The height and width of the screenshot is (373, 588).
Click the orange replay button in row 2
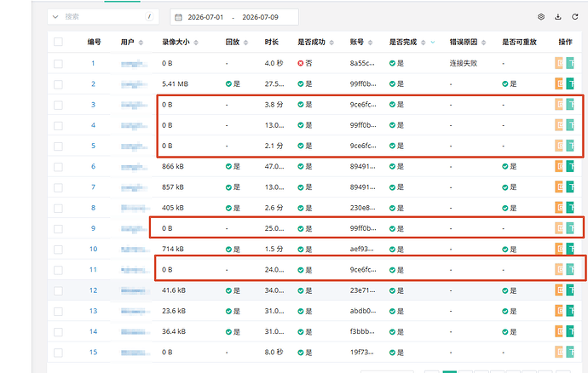pyautogui.click(x=559, y=83)
